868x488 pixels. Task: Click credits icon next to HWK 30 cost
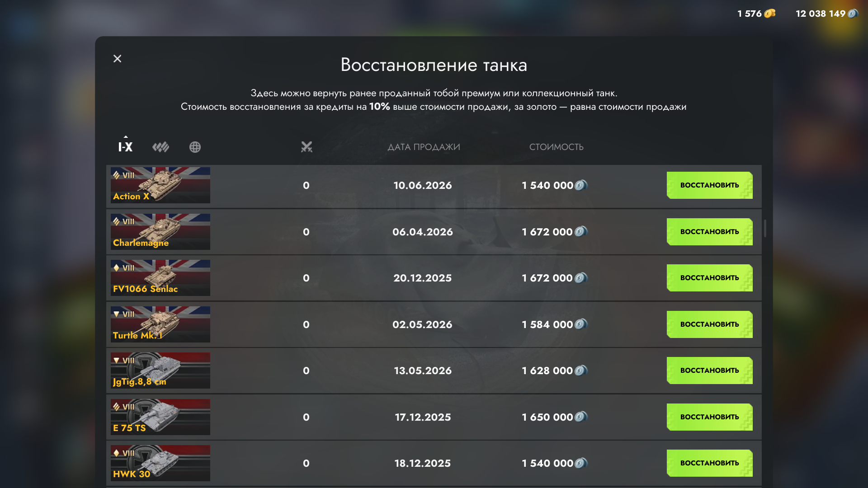click(581, 463)
